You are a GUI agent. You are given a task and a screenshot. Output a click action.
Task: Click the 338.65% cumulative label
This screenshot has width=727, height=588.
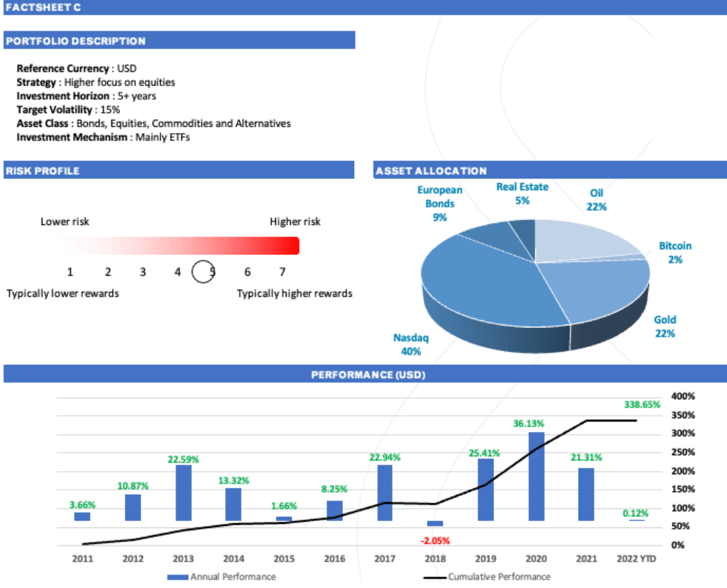(x=642, y=405)
